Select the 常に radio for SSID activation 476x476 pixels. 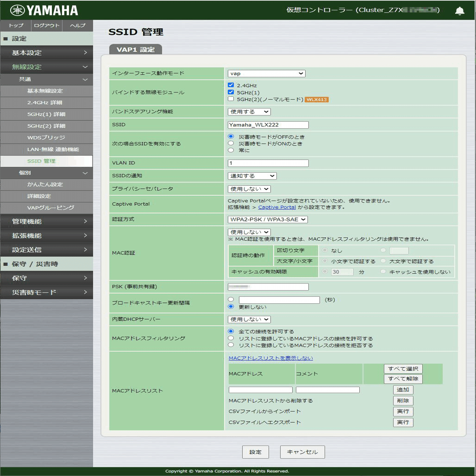[x=231, y=150]
